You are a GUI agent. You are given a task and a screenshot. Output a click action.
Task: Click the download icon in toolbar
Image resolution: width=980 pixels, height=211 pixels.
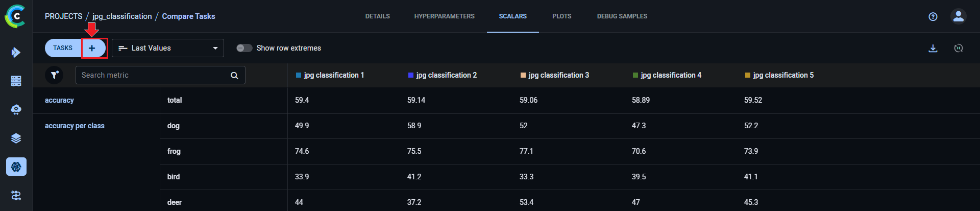pos(933,48)
